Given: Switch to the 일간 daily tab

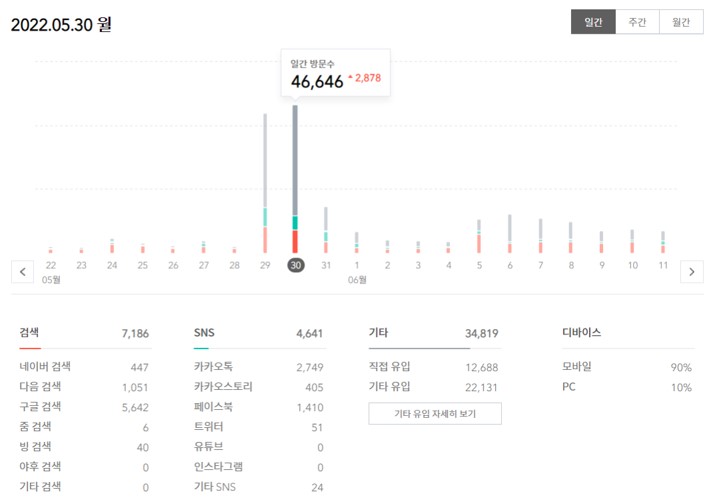Looking at the screenshot, I should click(593, 22).
